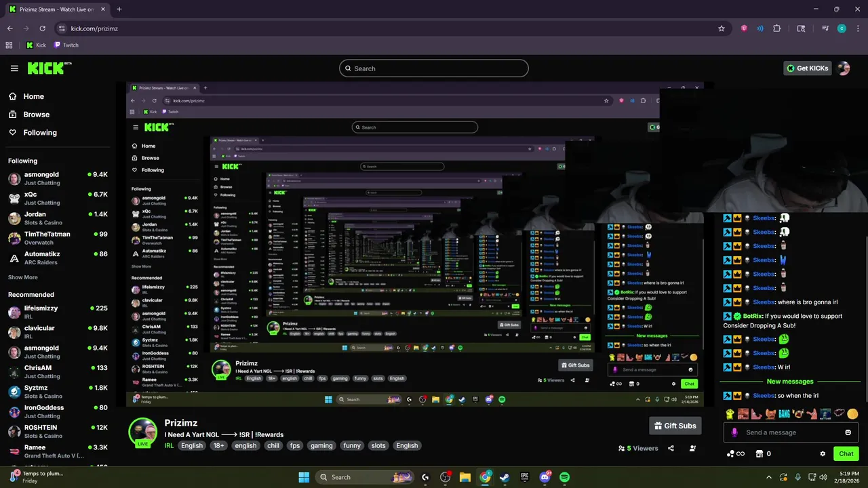Pick the BANG quick emote

(x=783, y=413)
